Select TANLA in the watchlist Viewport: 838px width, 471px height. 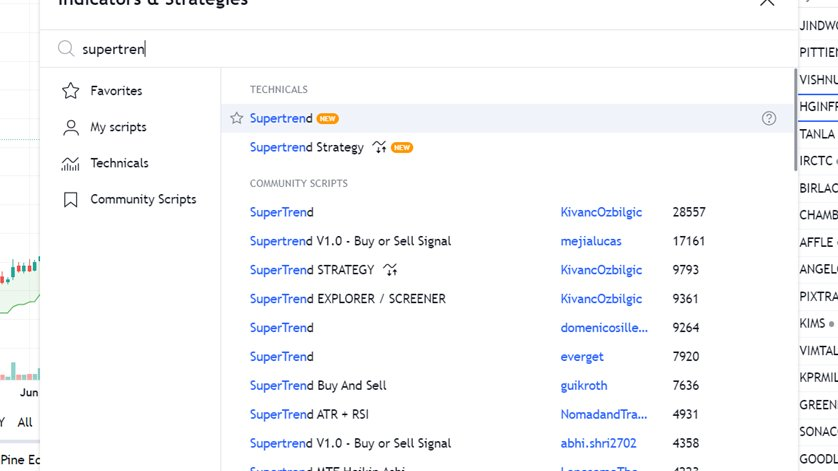(x=818, y=134)
